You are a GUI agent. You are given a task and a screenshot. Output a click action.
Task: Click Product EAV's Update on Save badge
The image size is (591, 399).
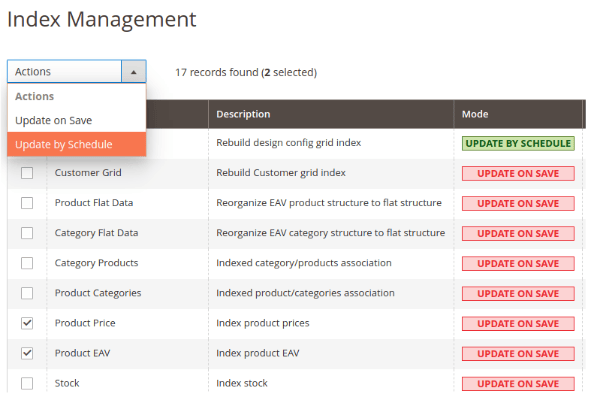pyautogui.click(x=518, y=354)
